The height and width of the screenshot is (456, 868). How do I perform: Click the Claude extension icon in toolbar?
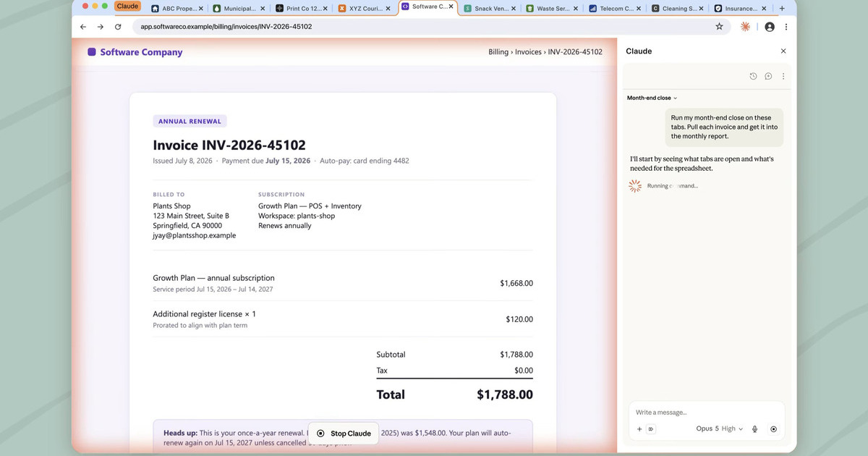746,27
